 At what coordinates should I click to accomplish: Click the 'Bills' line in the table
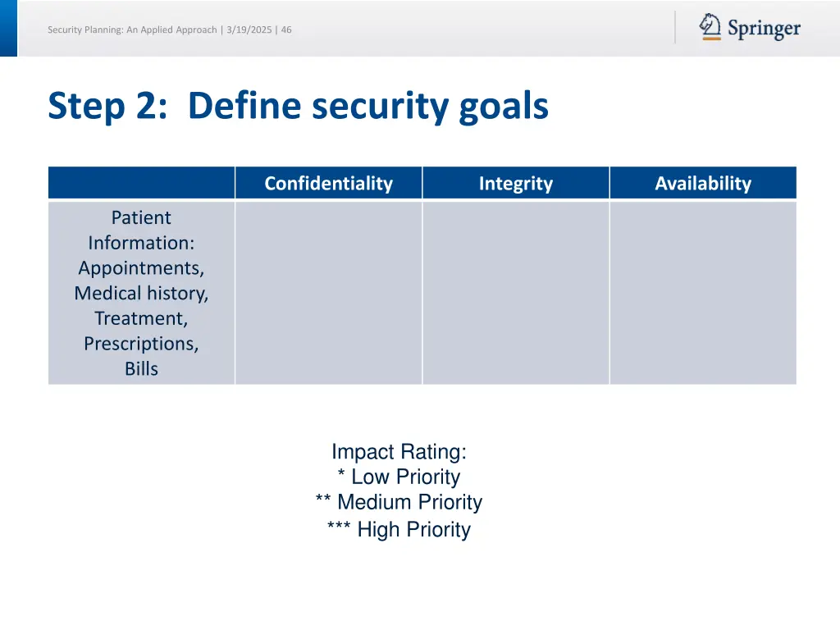coord(141,368)
